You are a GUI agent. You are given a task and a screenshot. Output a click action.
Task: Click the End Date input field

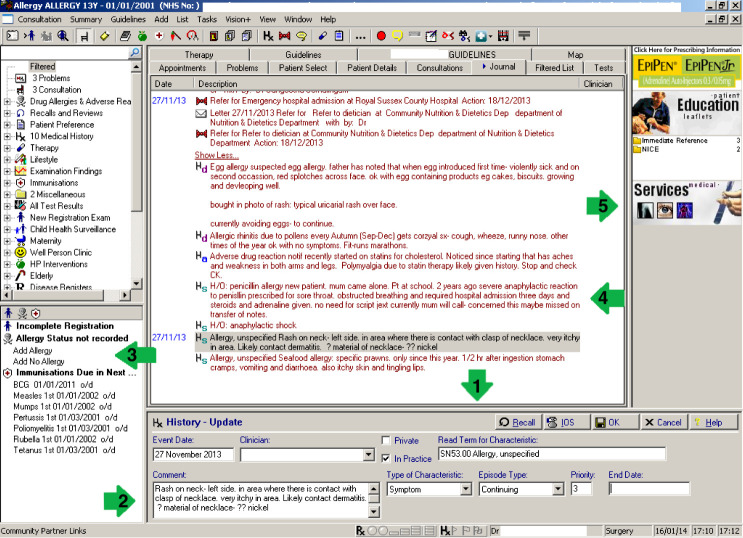click(649, 489)
